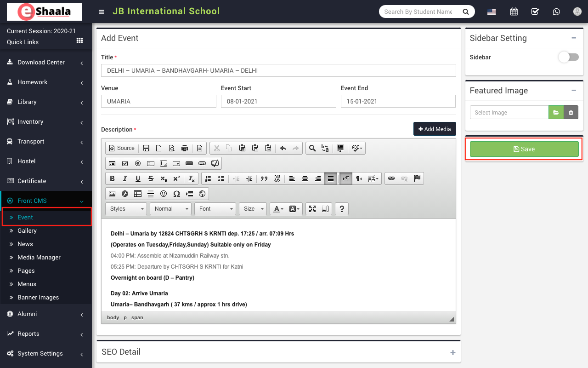The width and height of the screenshot is (588, 368).
Task: Click the Insert Image toolbar icon
Action: click(112, 194)
